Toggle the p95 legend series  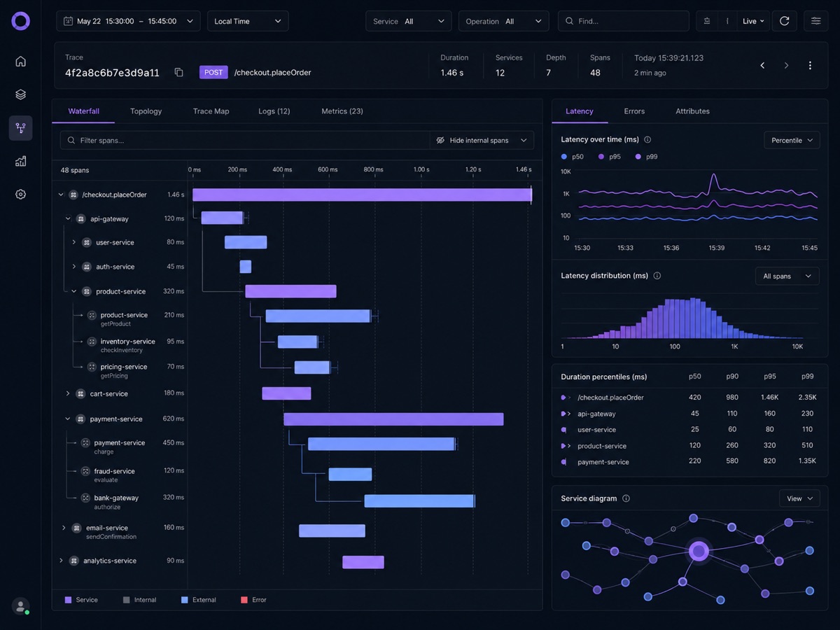point(609,157)
